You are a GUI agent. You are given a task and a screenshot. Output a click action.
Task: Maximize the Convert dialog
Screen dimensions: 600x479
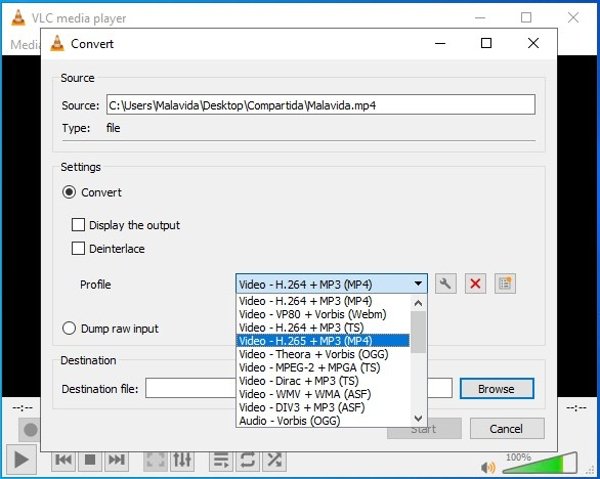(x=486, y=43)
